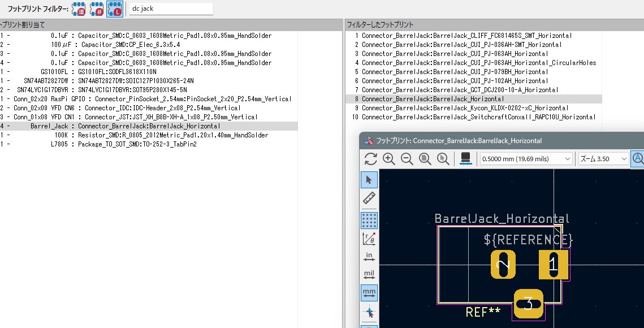The width and height of the screenshot is (644, 328).
Task: Select the Conn_01x08 VFD CN1 row
Action: click(149, 116)
